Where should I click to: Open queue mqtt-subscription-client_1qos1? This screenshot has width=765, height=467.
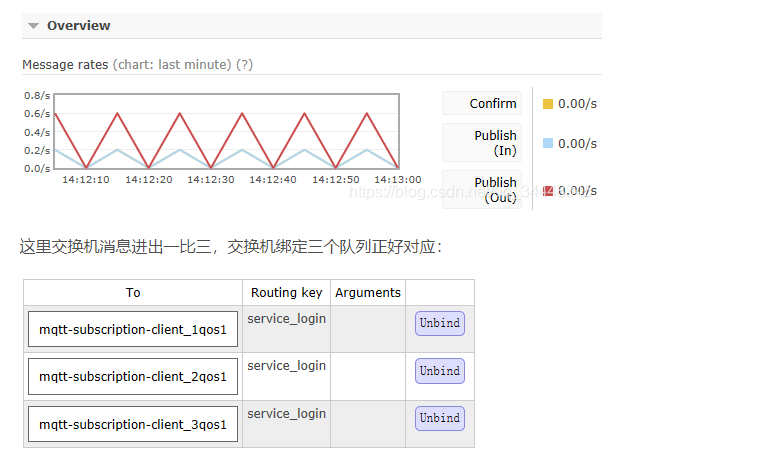point(133,329)
